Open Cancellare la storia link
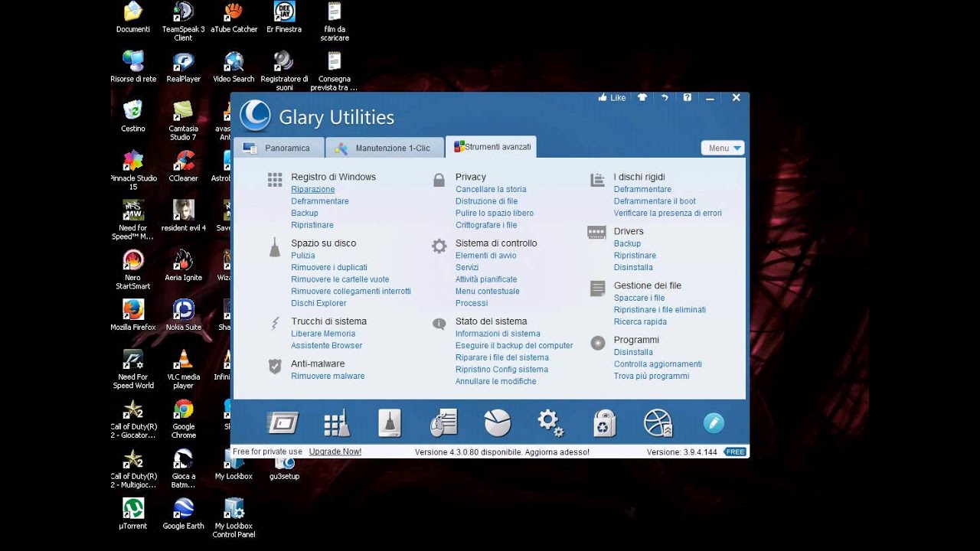This screenshot has width=980, height=551. click(491, 189)
